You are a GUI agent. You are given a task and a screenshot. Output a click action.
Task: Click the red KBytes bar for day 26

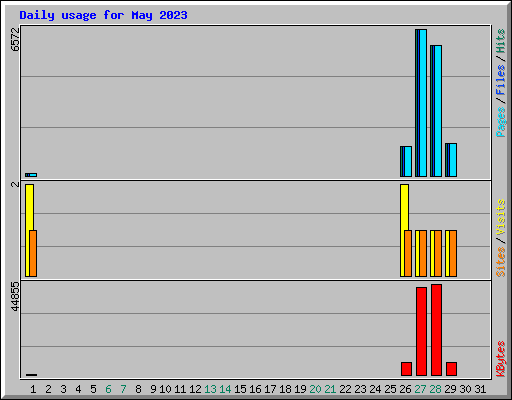tap(406, 369)
